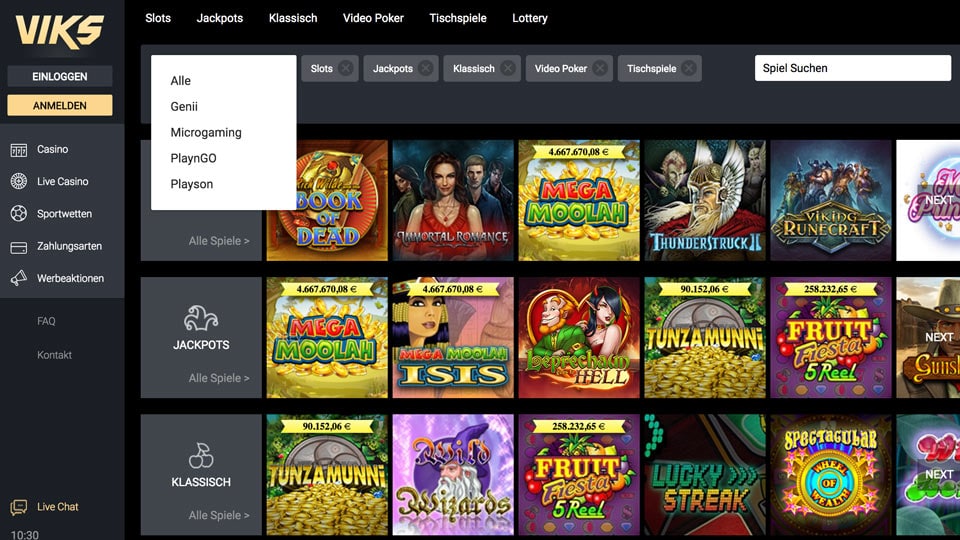Remove the Klassisch filter chip

point(508,69)
